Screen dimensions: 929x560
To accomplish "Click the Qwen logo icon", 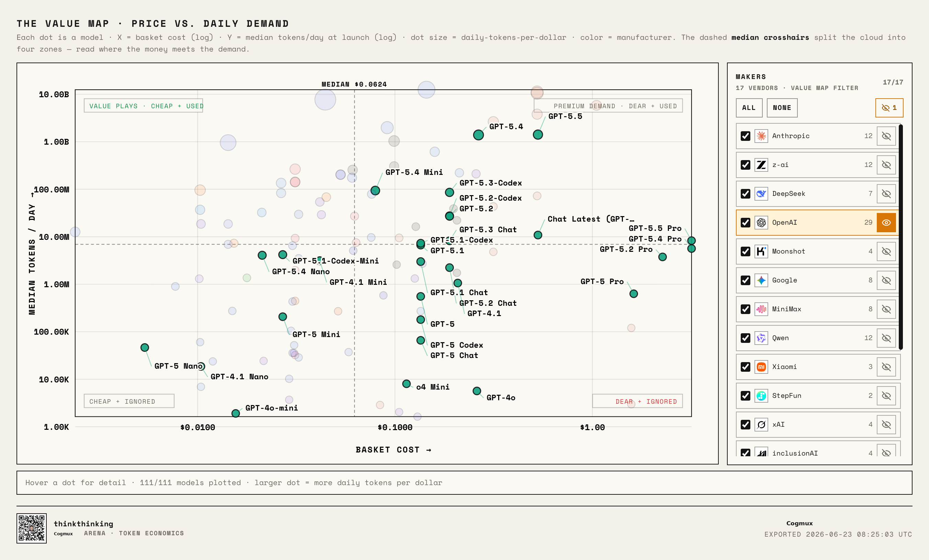I will pos(761,338).
